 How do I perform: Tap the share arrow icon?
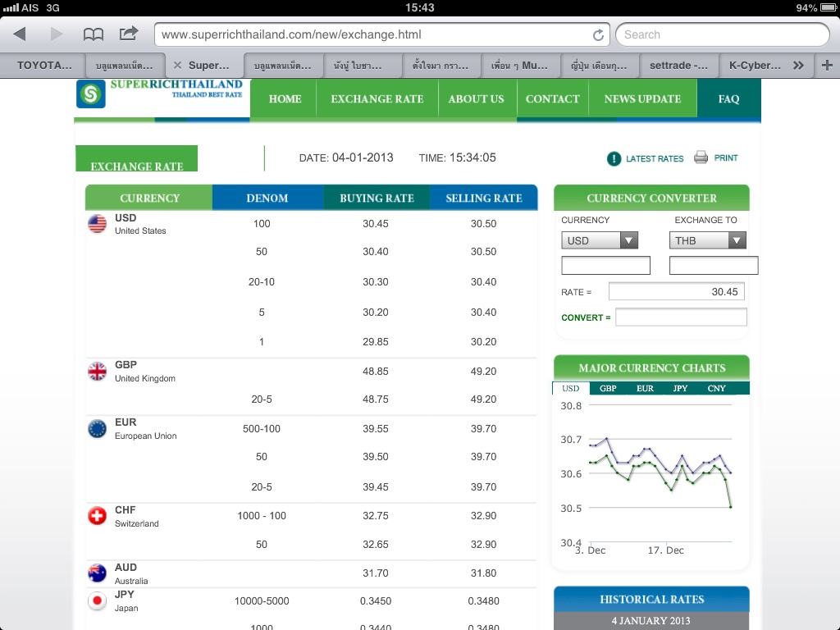[129, 34]
